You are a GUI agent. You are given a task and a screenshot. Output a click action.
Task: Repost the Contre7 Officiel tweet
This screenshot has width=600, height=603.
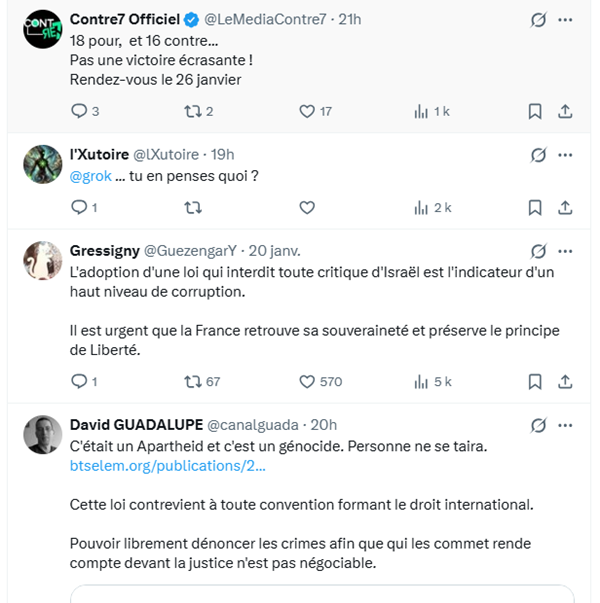(194, 111)
